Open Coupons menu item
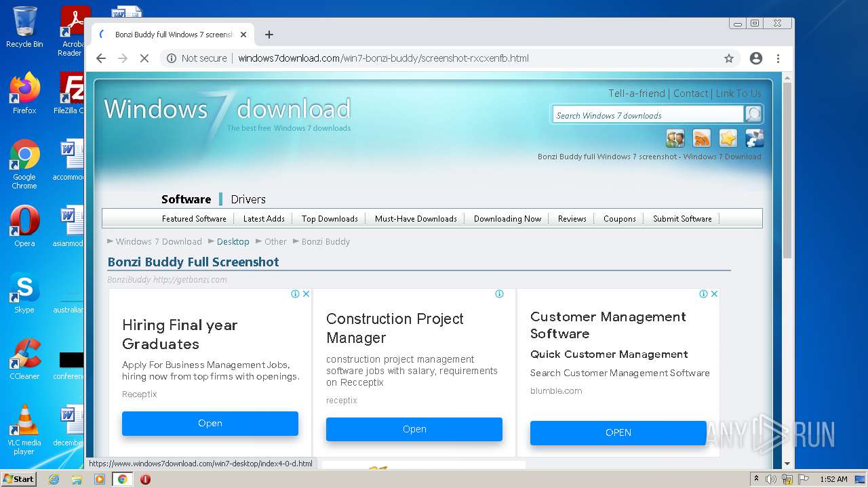This screenshot has height=488, width=868. [620, 219]
